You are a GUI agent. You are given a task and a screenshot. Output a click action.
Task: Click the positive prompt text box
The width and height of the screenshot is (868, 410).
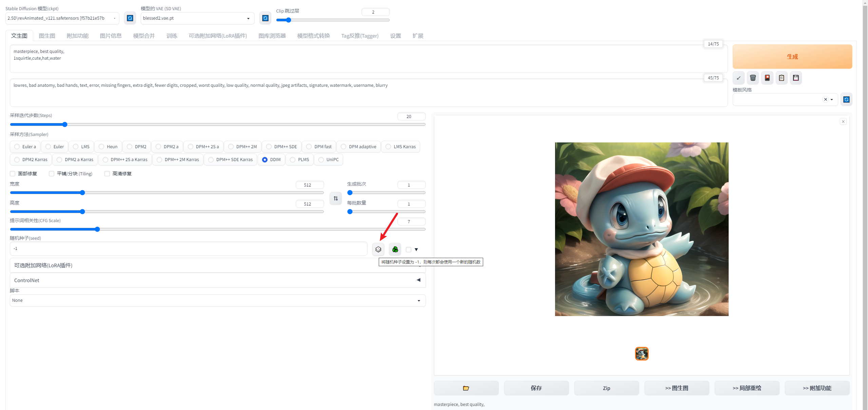(369, 59)
